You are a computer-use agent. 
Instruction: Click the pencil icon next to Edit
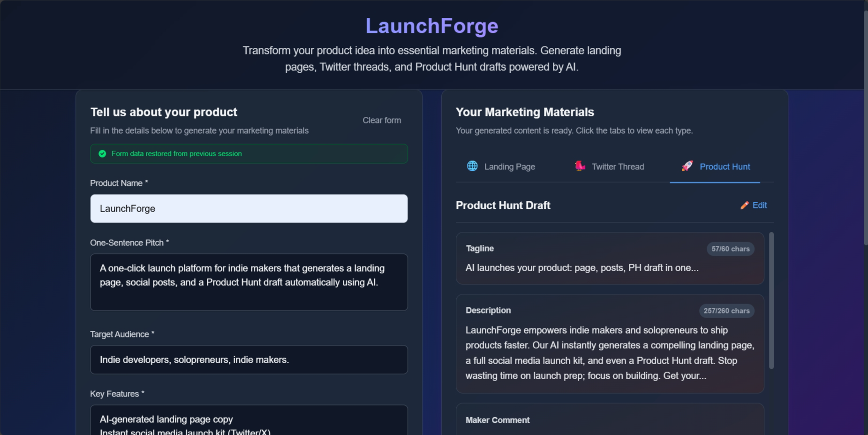[x=744, y=205]
